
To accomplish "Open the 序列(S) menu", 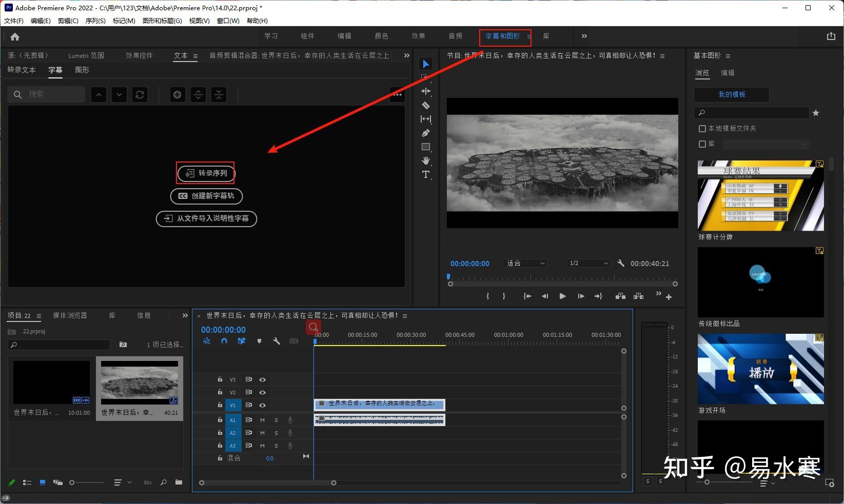I will 95,21.
